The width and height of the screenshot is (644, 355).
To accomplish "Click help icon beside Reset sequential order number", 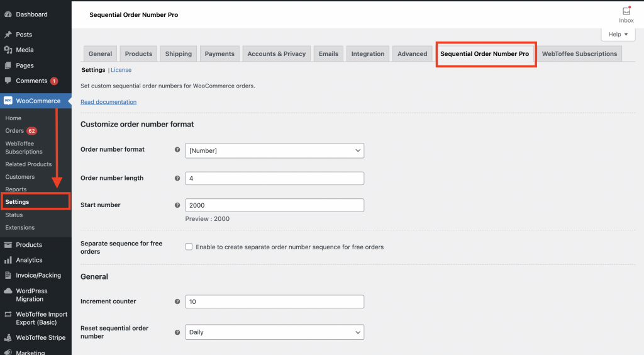I will 177,332.
